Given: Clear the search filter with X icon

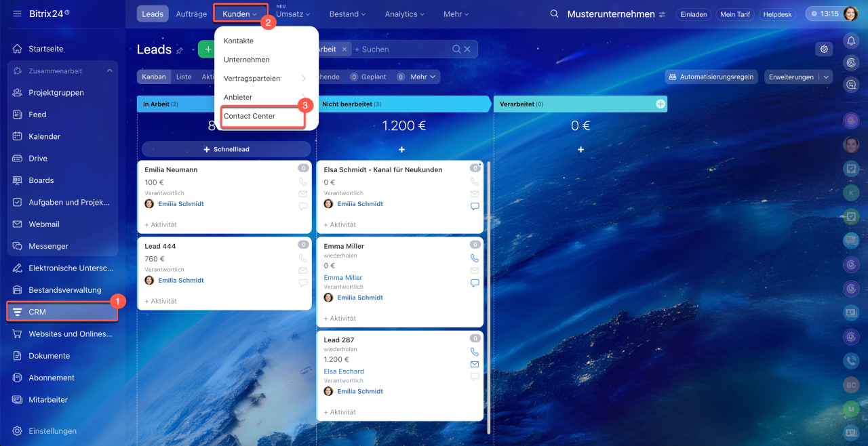Looking at the screenshot, I should (x=467, y=49).
